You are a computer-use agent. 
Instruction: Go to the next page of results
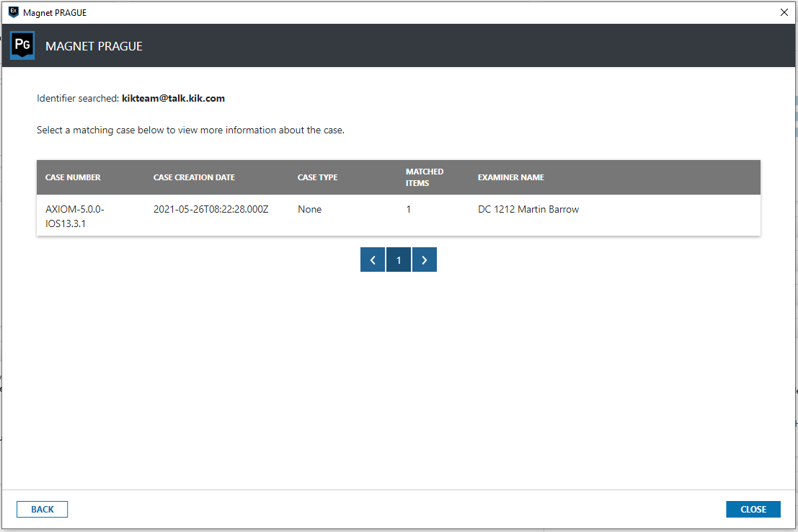425,260
